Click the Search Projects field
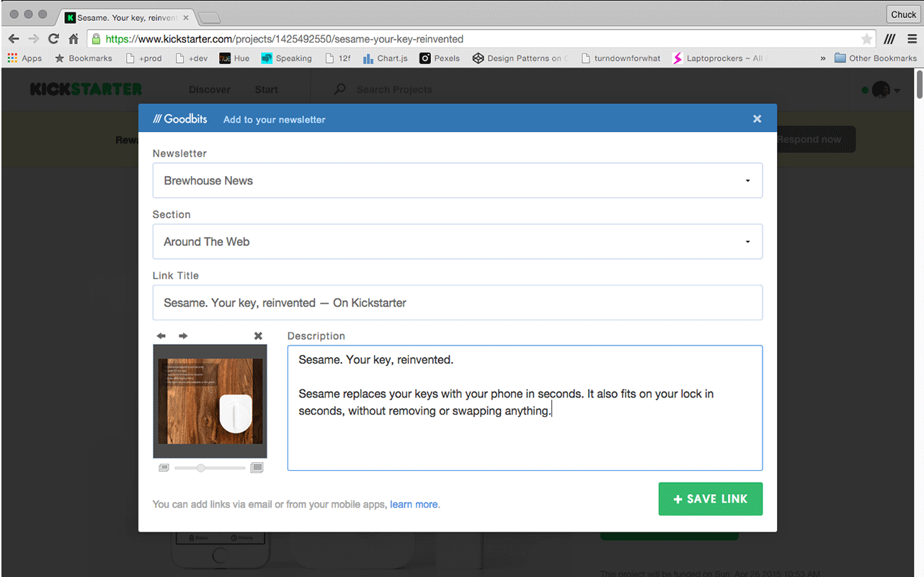Image resolution: width=924 pixels, height=577 pixels. [394, 89]
